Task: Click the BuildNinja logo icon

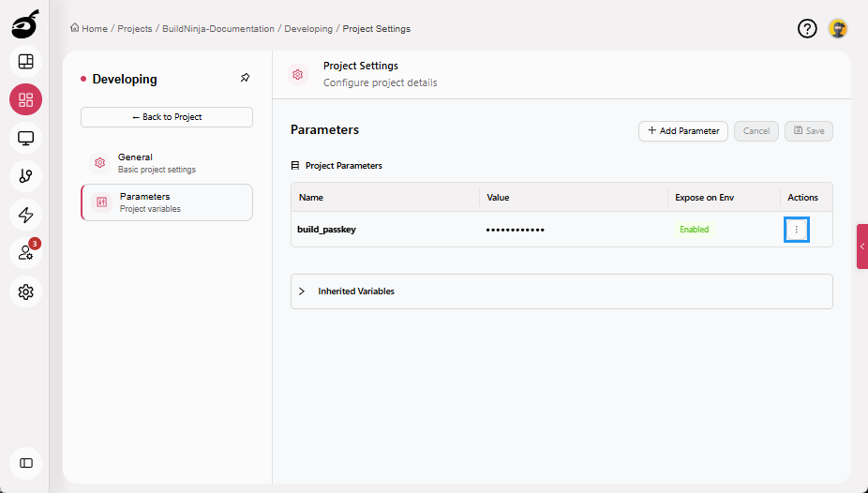Action: pos(25,24)
